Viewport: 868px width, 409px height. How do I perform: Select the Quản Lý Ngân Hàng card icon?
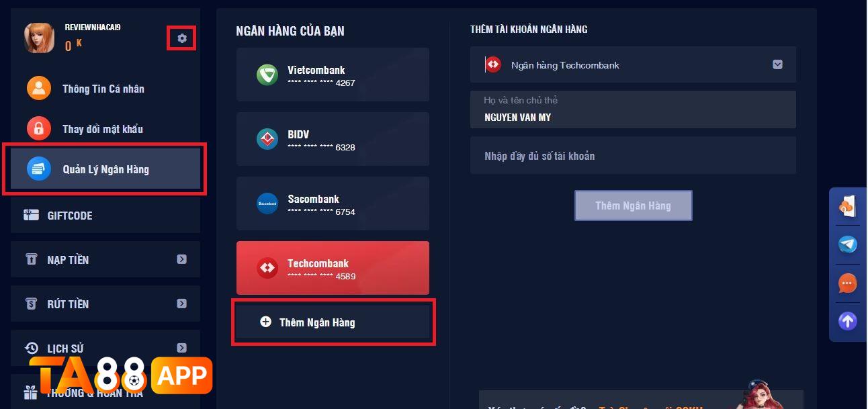38,169
